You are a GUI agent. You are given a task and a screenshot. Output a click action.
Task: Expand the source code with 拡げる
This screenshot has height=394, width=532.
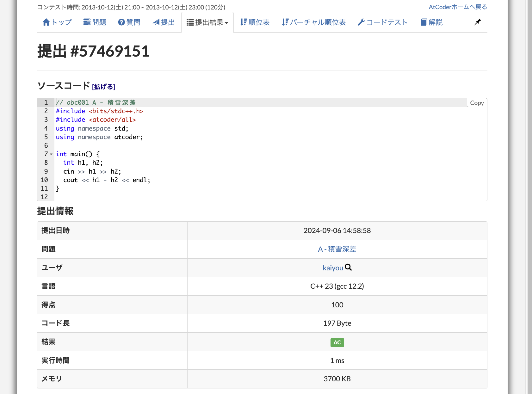click(x=103, y=87)
